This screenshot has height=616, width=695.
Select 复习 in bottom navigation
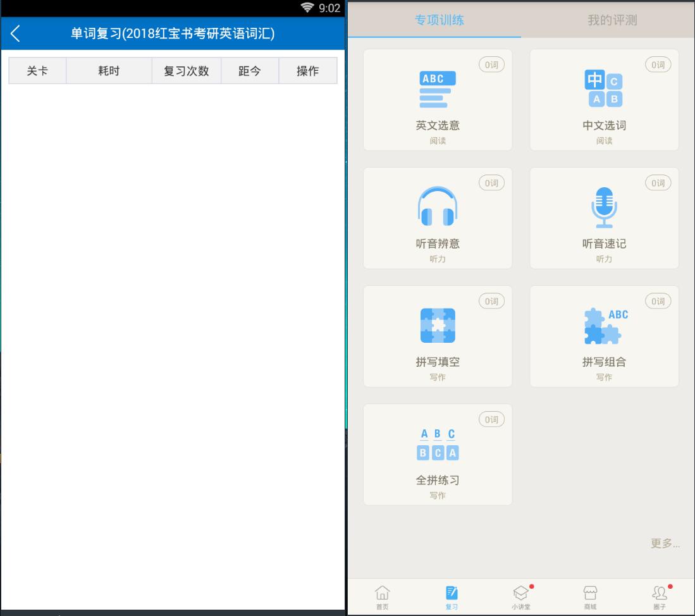(x=452, y=598)
